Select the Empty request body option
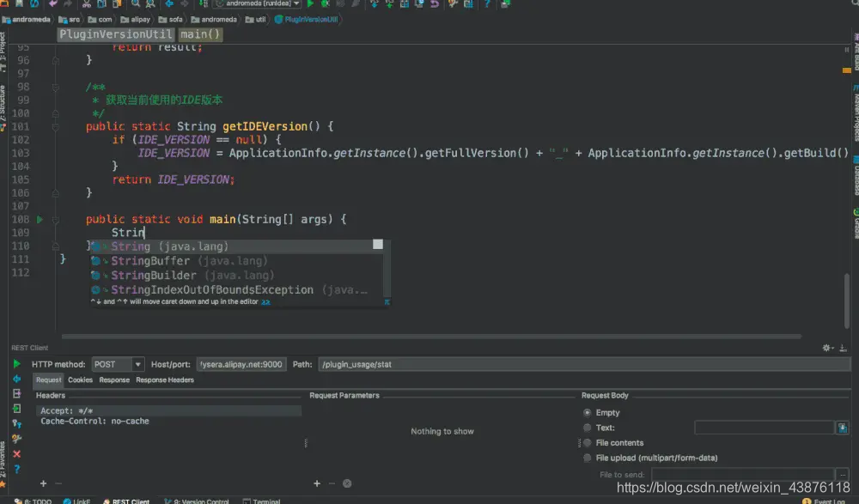 [588, 412]
